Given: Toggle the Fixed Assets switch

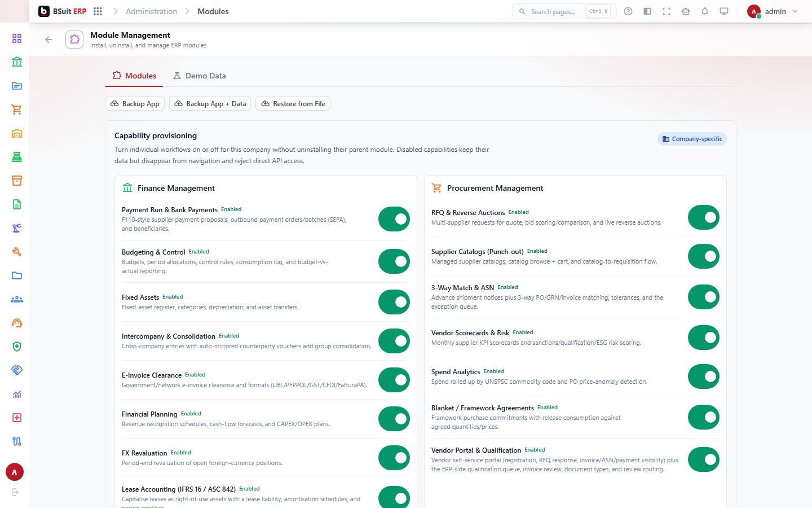Looking at the screenshot, I should (x=394, y=302).
